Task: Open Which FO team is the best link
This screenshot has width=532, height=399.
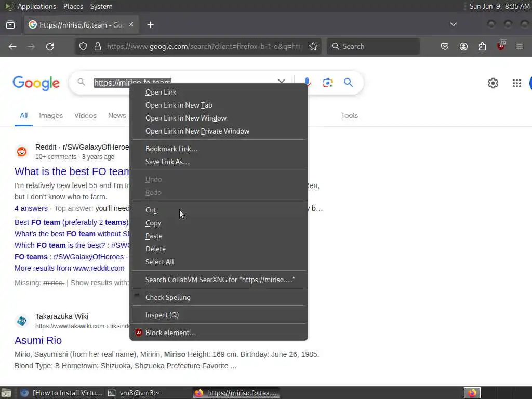Action: point(72,245)
